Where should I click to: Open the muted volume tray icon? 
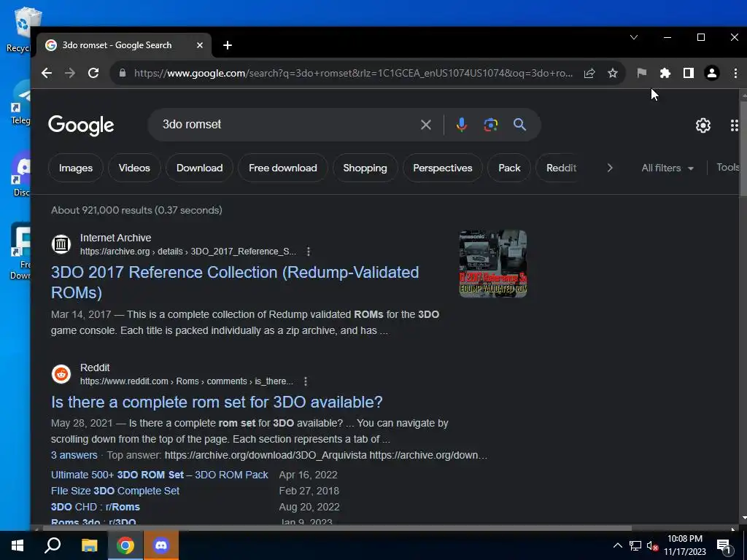pos(652,545)
